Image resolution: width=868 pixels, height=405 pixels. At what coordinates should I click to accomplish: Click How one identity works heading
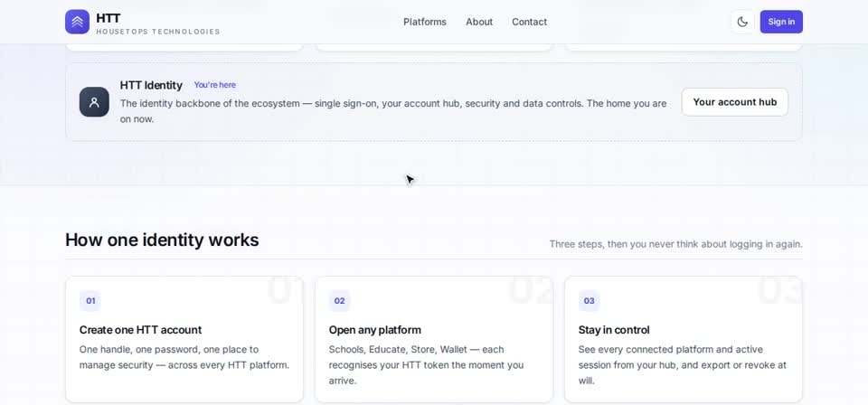click(x=162, y=240)
